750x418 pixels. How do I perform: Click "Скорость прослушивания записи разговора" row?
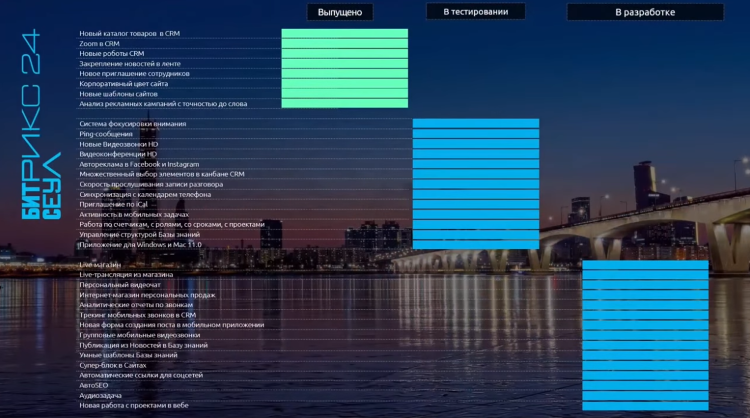[151, 184]
